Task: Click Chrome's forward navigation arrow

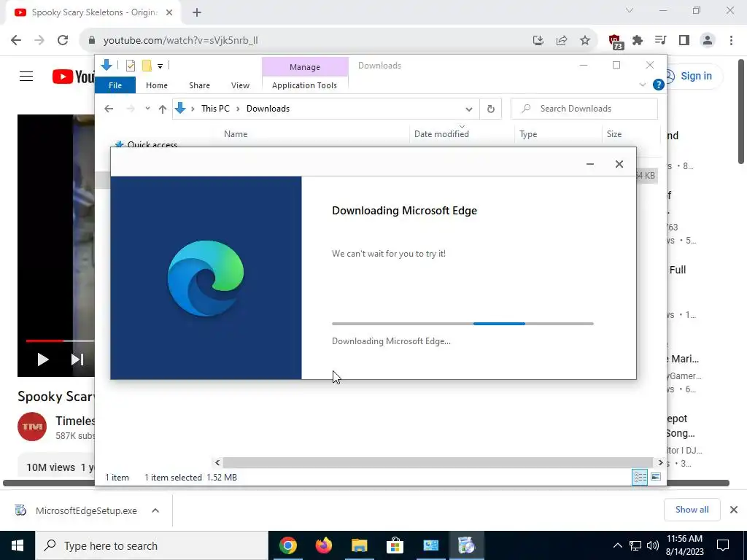Action: pyautogui.click(x=39, y=40)
